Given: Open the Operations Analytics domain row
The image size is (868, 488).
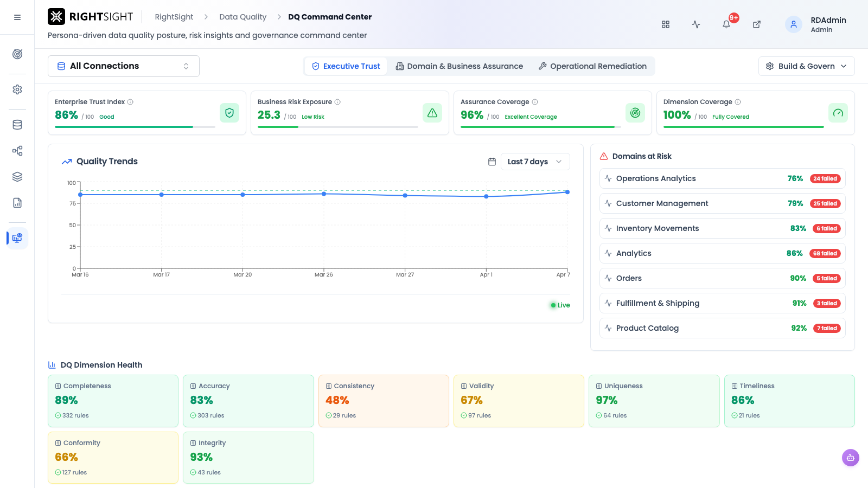Looking at the screenshot, I should click(x=722, y=178).
